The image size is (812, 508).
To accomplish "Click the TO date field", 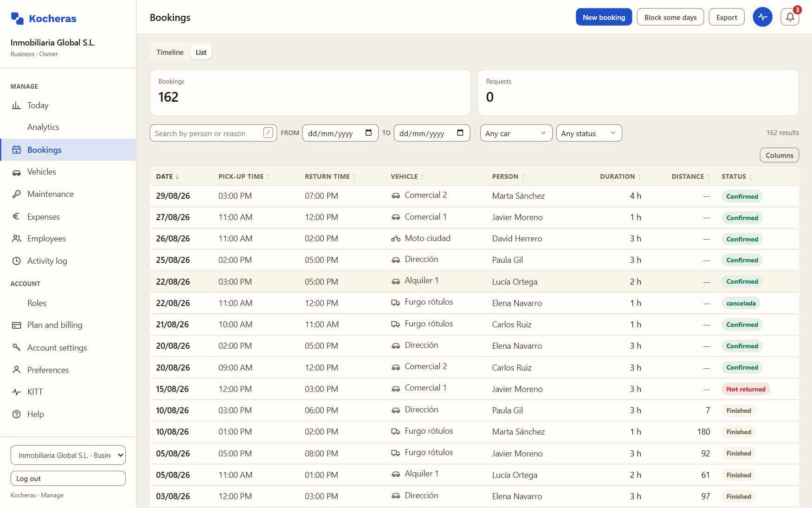I will (x=432, y=133).
